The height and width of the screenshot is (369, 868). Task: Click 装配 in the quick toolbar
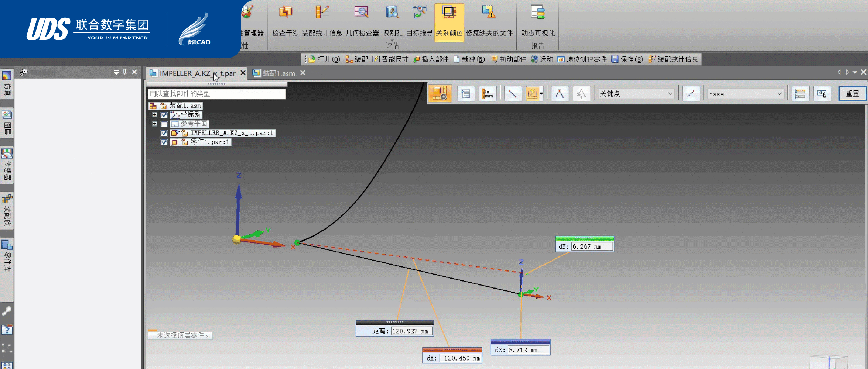tap(357, 59)
